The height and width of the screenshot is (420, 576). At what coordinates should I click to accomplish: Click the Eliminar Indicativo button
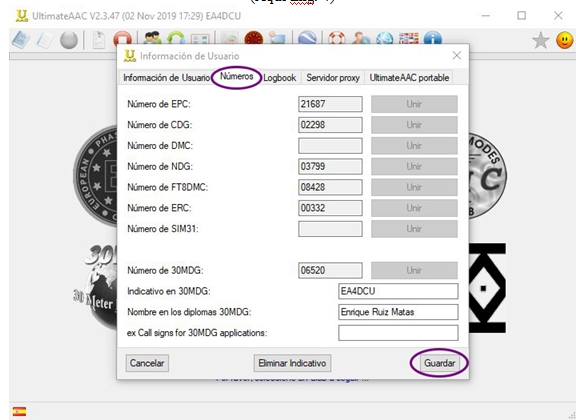click(292, 363)
